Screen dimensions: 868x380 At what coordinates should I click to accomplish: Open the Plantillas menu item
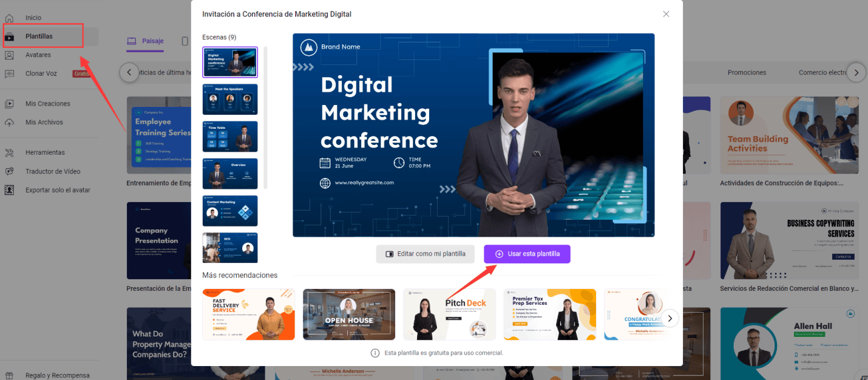coord(39,36)
